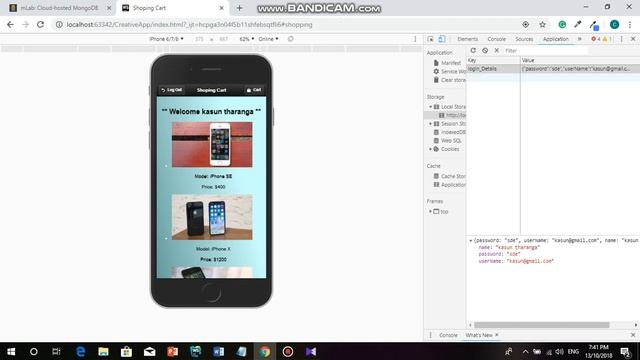
Task: Switch to mLab Cloud-hosted MongoDB tab
Action: (60, 8)
